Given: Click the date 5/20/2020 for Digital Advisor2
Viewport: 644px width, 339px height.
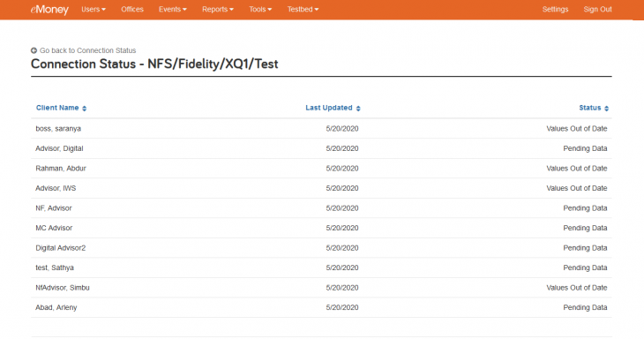Looking at the screenshot, I should coord(342,248).
